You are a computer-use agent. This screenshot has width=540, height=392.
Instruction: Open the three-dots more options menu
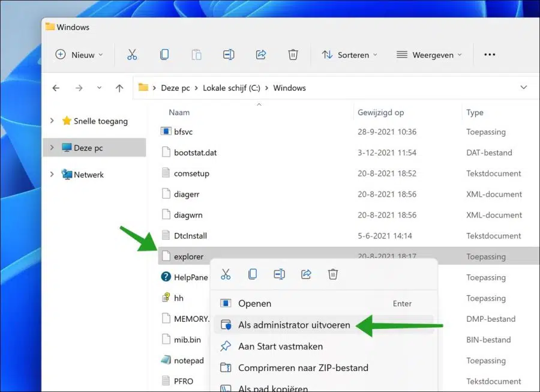pos(490,55)
